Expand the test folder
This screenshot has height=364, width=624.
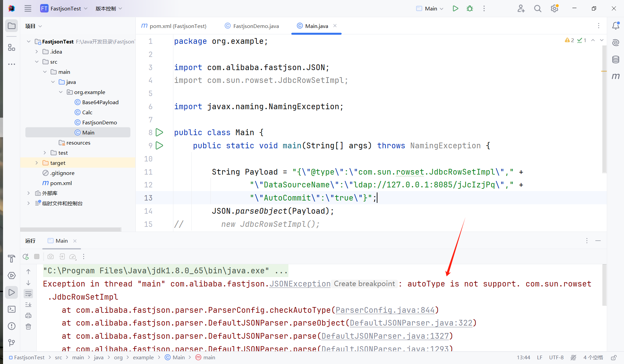(45, 153)
